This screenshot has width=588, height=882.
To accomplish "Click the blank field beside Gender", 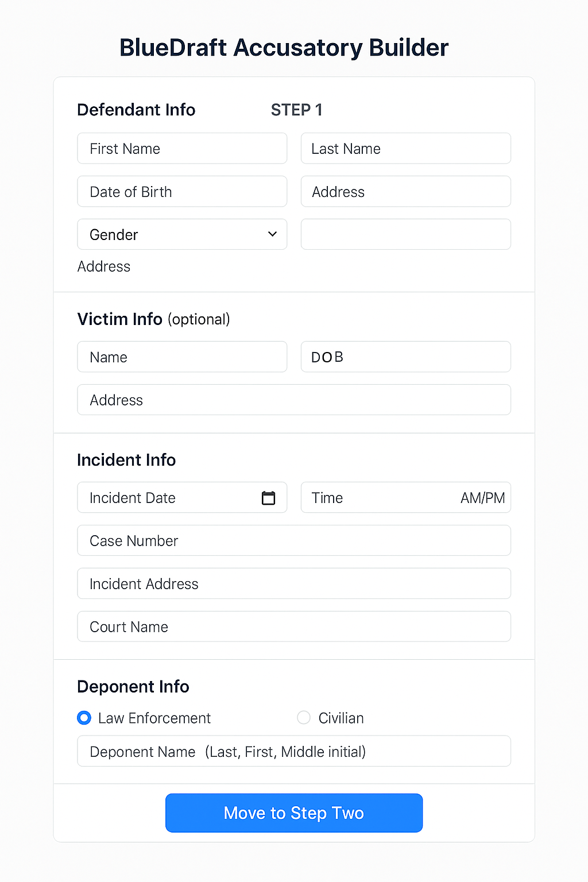I will [x=405, y=234].
